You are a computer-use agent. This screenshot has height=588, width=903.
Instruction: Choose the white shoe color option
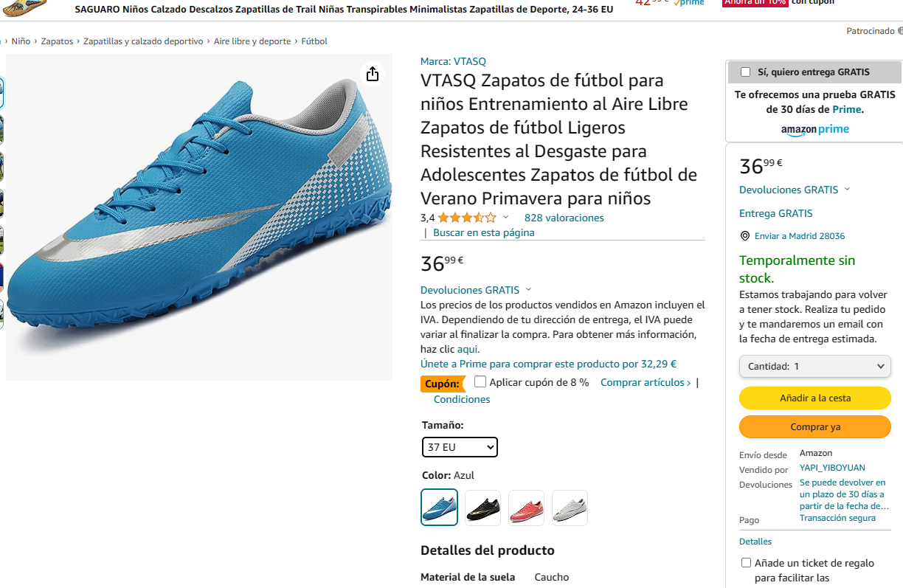(570, 508)
